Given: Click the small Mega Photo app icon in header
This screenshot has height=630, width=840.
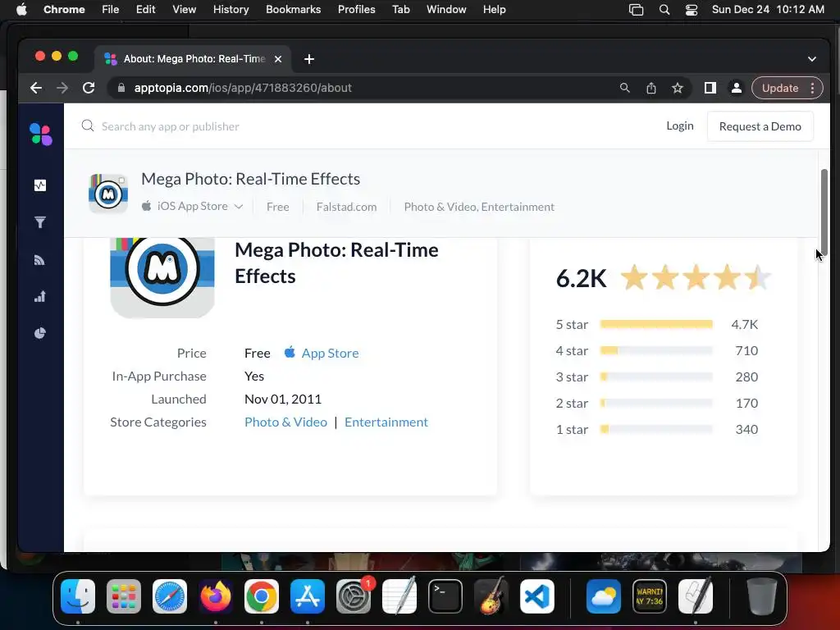Looking at the screenshot, I should click(108, 194).
